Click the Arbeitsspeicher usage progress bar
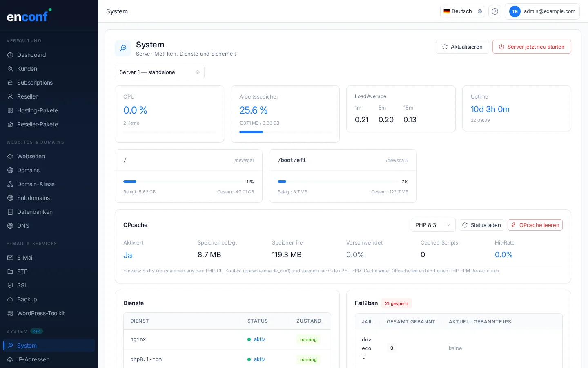 click(x=285, y=132)
